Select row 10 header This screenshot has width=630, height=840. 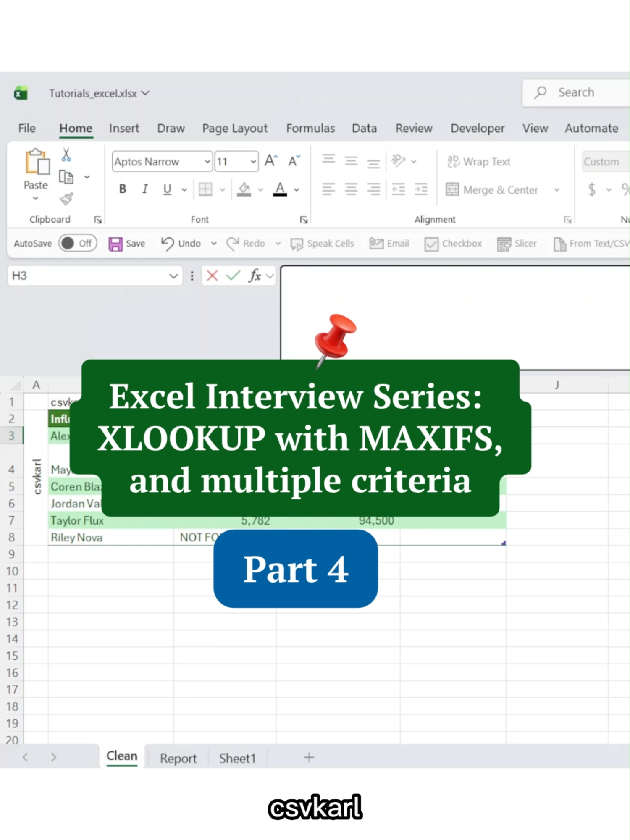pyautogui.click(x=12, y=571)
